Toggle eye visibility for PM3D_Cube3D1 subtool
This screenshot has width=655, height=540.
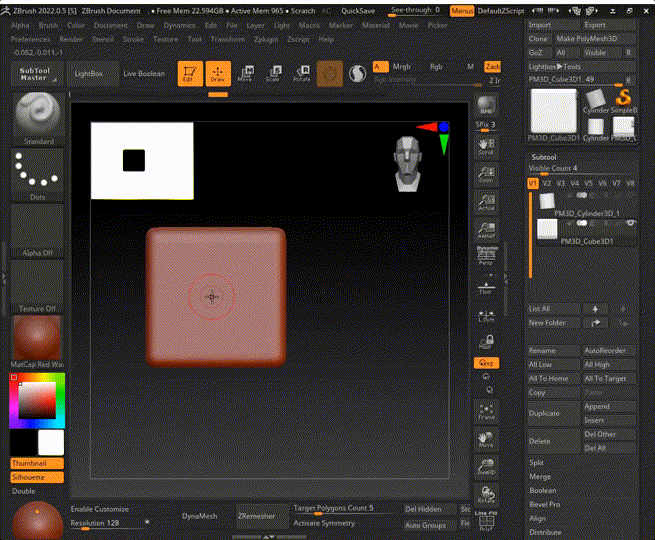click(631, 223)
